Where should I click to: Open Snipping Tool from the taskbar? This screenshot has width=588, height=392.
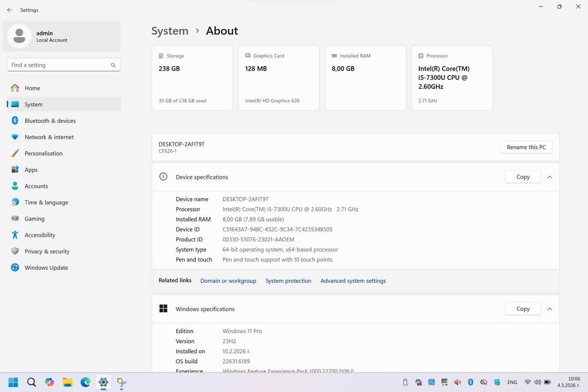pos(122,382)
